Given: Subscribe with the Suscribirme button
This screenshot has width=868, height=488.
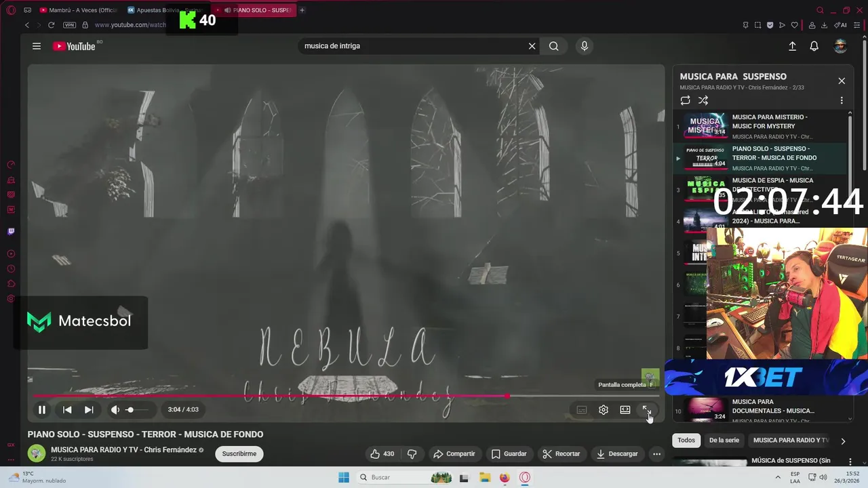Looking at the screenshot, I should point(239,454).
